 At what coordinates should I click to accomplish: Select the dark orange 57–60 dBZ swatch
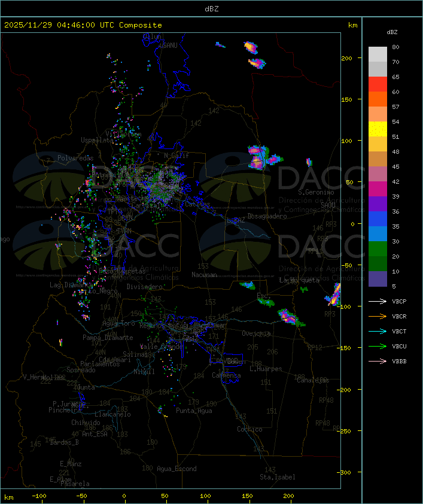pos(378,99)
